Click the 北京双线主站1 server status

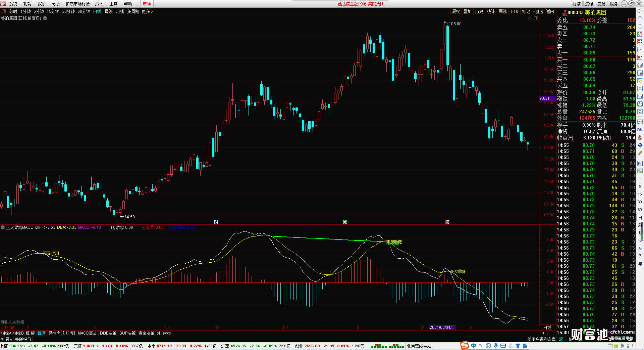[x=420, y=346]
